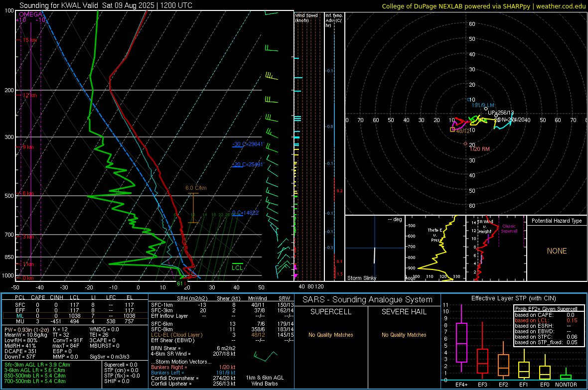Click the LCL-EL (Cloud Layer) row label
The height and width of the screenshot is (390, 588).
(x=176, y=335)
